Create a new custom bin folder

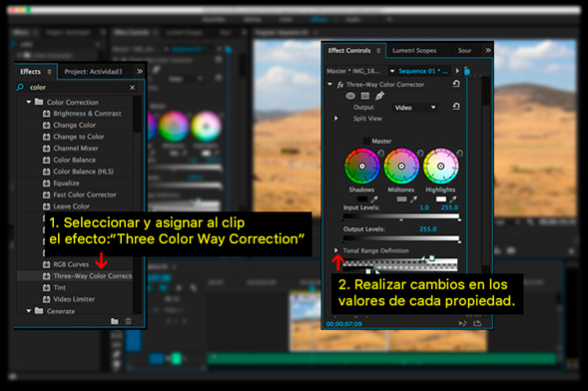coord(115,321)
